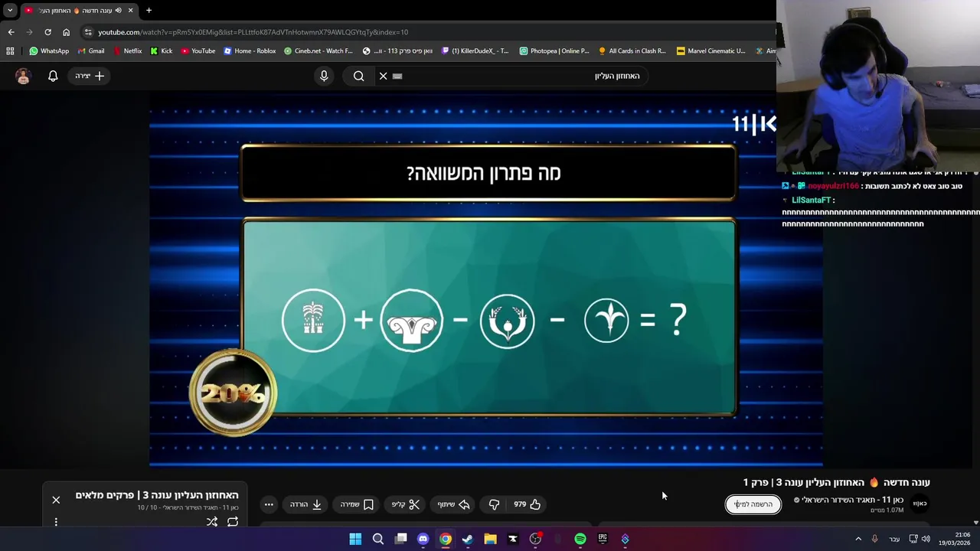The image size is (980, 551).
Task: Open YouTube bookmark
Action: [198, 51]
